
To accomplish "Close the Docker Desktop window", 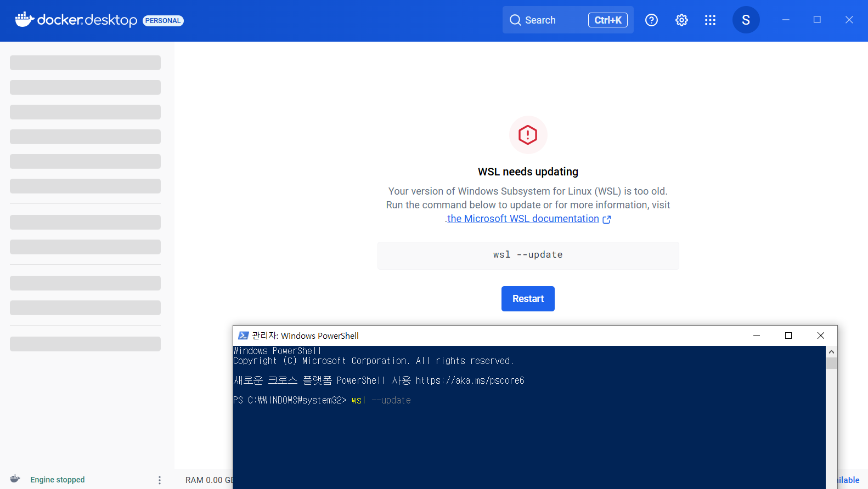I will (x=849, y=20).
